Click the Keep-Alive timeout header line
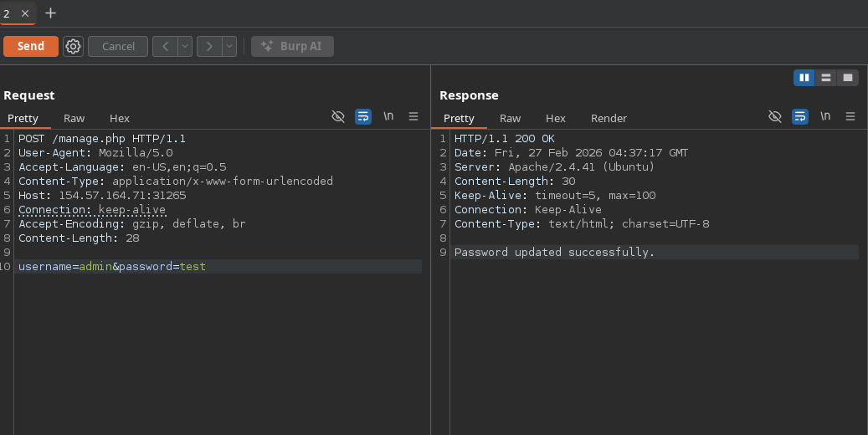The image size is (868, 435). click(x=555, y=196)
